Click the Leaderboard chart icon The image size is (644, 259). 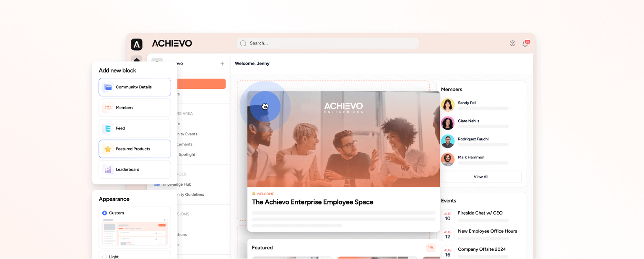[108, 169]
